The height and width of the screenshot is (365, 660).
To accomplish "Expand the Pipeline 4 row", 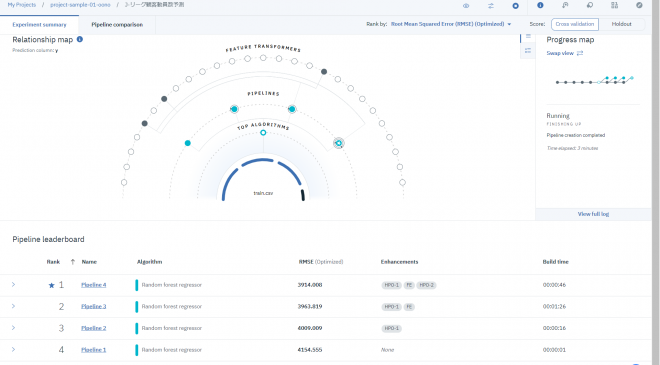I will [x=13, y=285].
